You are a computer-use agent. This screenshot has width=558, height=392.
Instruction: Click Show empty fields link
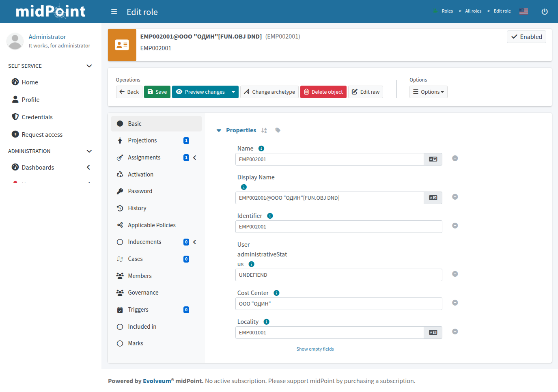[x=315, y=349]
